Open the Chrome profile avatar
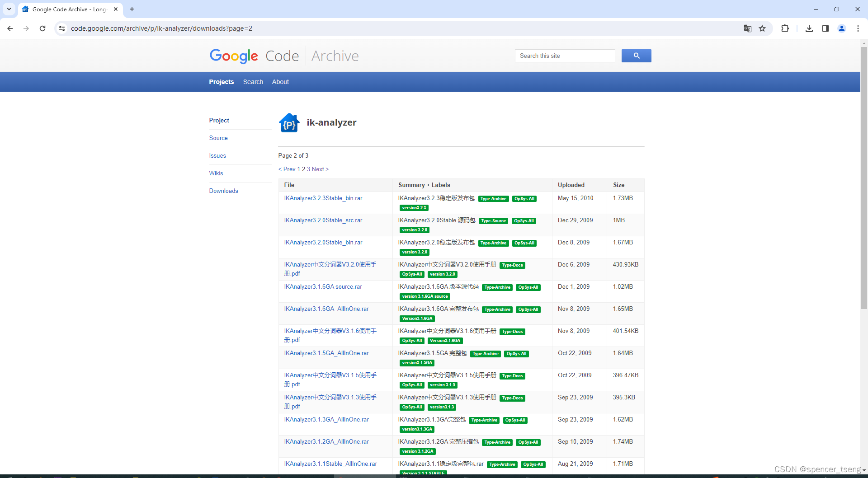868x478 pixels. pos(841,28)
